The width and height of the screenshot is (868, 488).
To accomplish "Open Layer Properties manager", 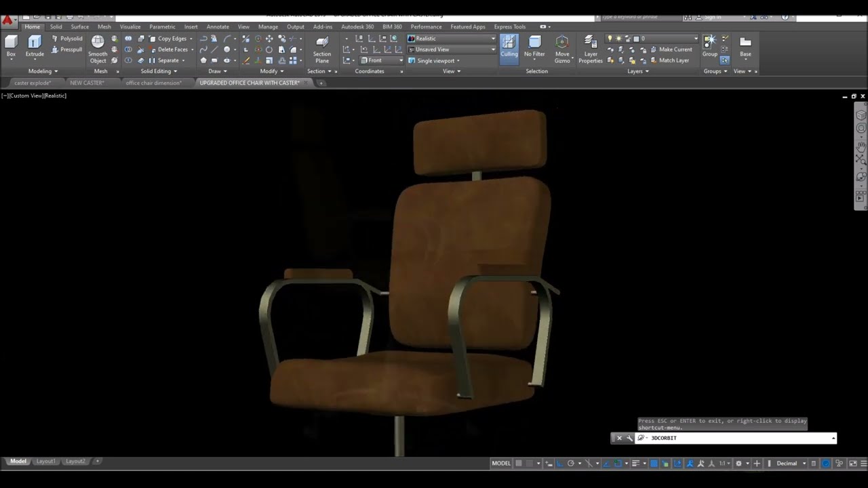I will tap(591, 50).
